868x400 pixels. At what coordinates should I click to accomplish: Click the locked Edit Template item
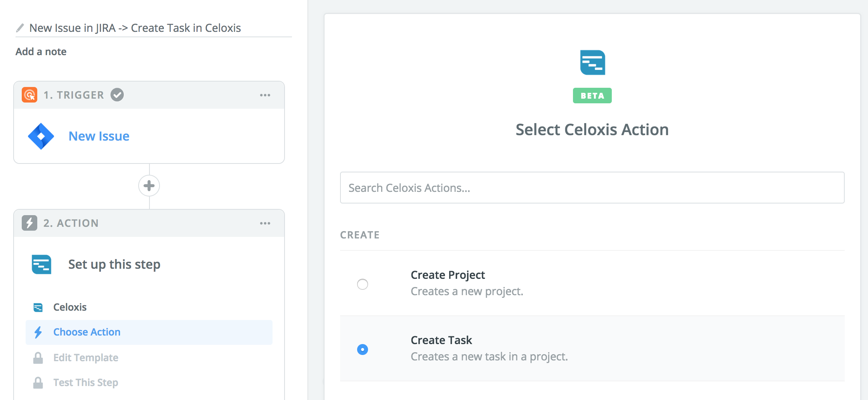(86, 358)
